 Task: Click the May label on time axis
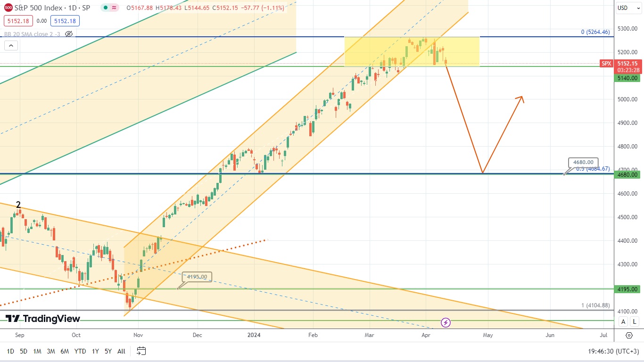pyautogui.click(x=487, y=335)
